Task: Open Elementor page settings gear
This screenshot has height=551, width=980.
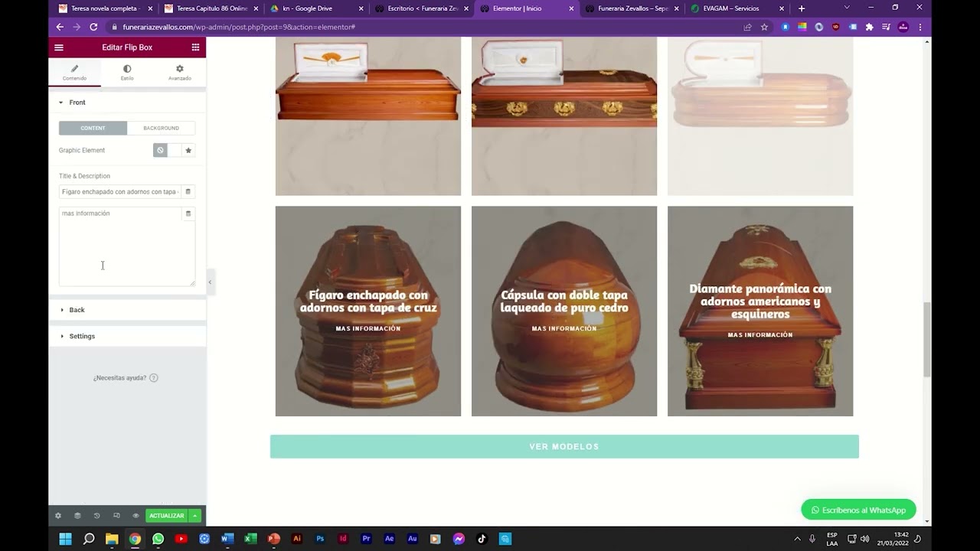Action: pyautogui.click(x=57, y=516)
